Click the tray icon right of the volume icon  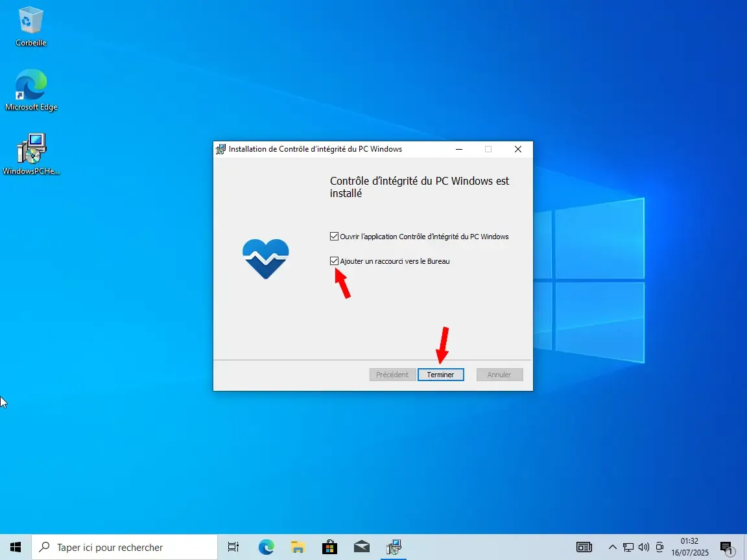pos(659,547)
